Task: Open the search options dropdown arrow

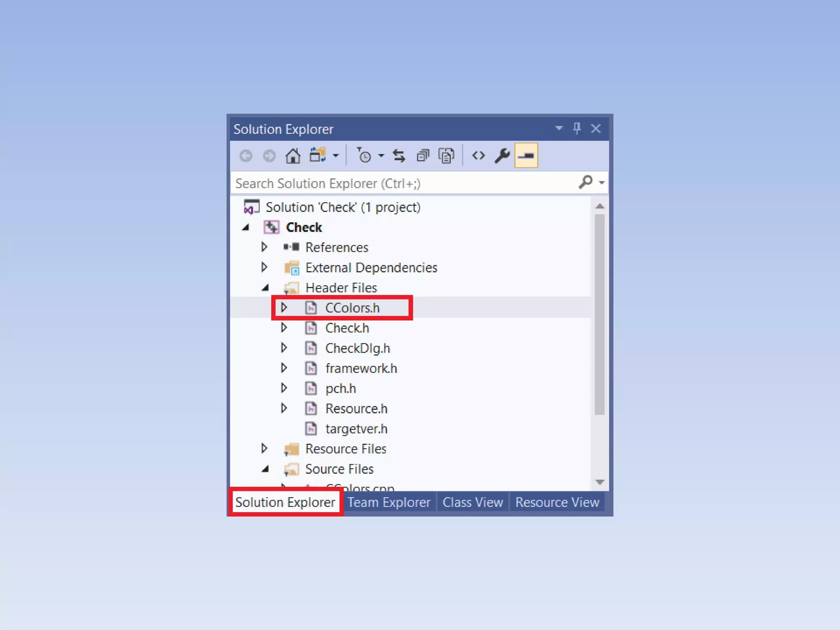Action: 602,183
